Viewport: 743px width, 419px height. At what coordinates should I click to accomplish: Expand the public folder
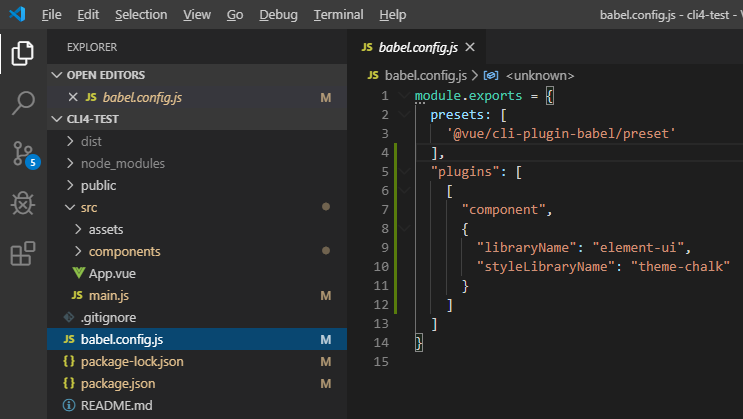point(70,185)
